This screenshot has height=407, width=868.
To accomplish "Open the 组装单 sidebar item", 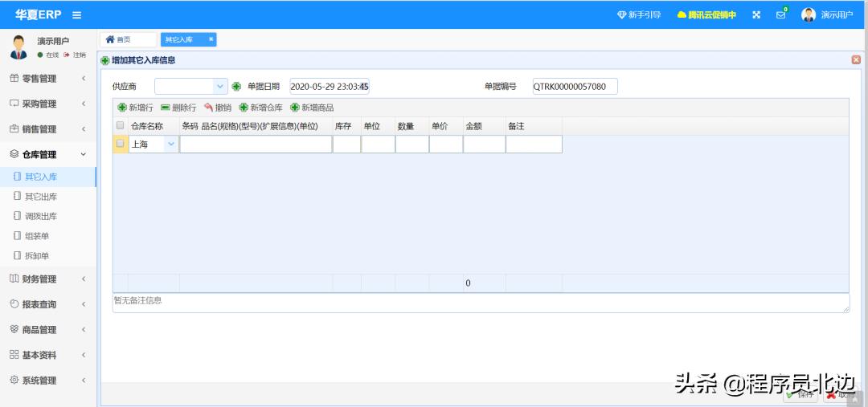I will click(x=47, y=236).
